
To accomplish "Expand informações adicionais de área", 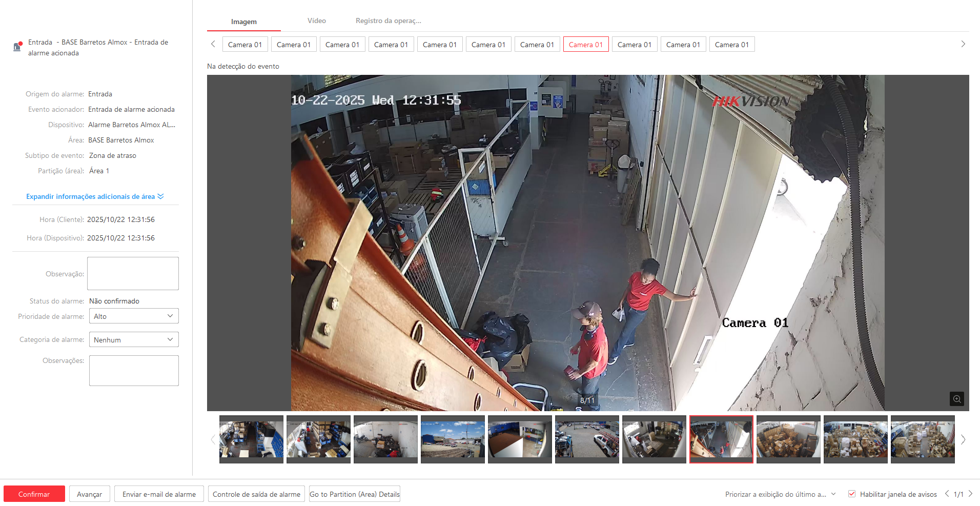I will (x=95, y=197).
